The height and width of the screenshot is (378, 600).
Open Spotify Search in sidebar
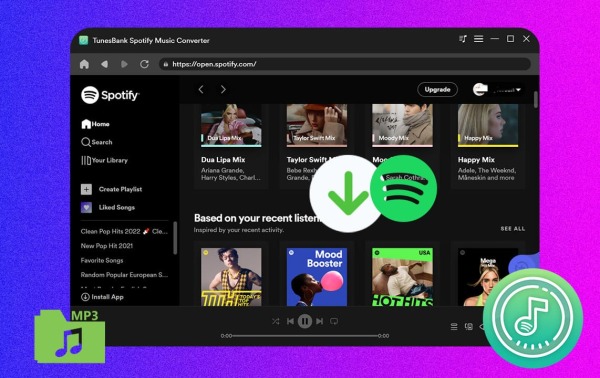97,142
